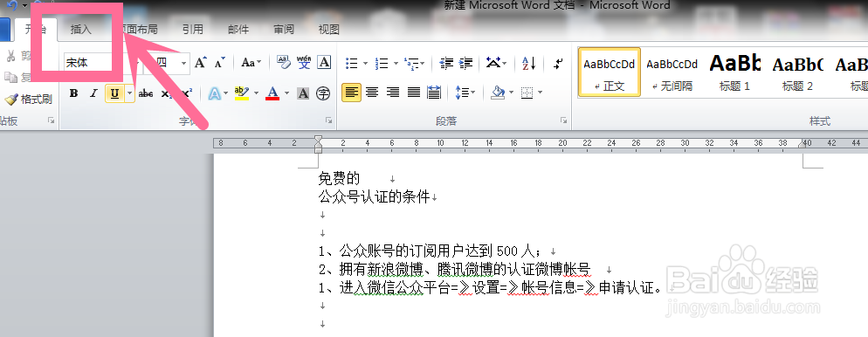Screen dimensions: 868x337
Task: Open bullet library dropdown arrow
Action: tap(365, 63)
